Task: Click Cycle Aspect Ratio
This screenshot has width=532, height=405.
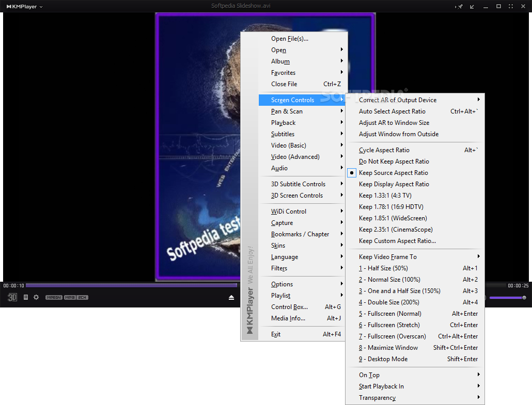Action: (415, 150)
